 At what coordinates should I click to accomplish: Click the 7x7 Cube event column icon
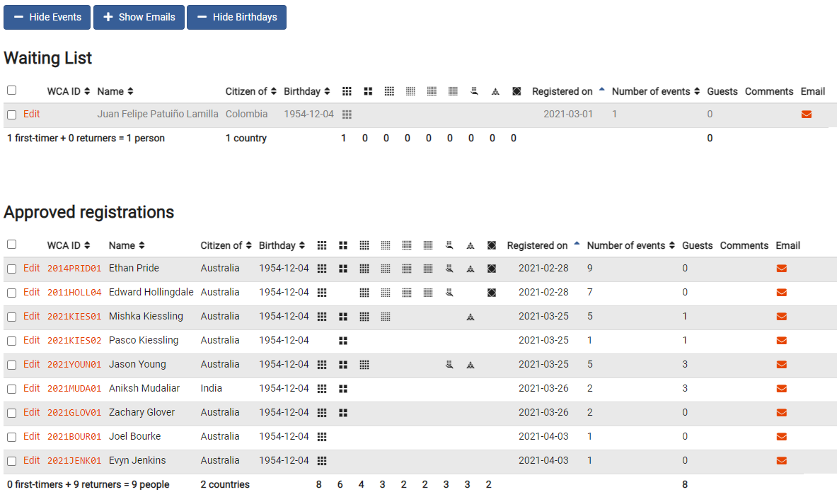pos(428,245)
